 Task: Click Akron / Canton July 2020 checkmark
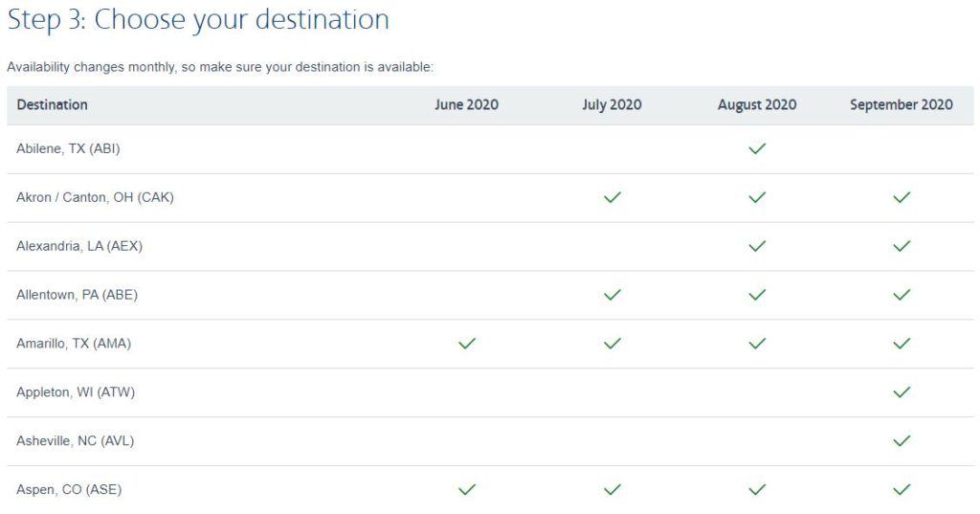[x=612, y=197]
